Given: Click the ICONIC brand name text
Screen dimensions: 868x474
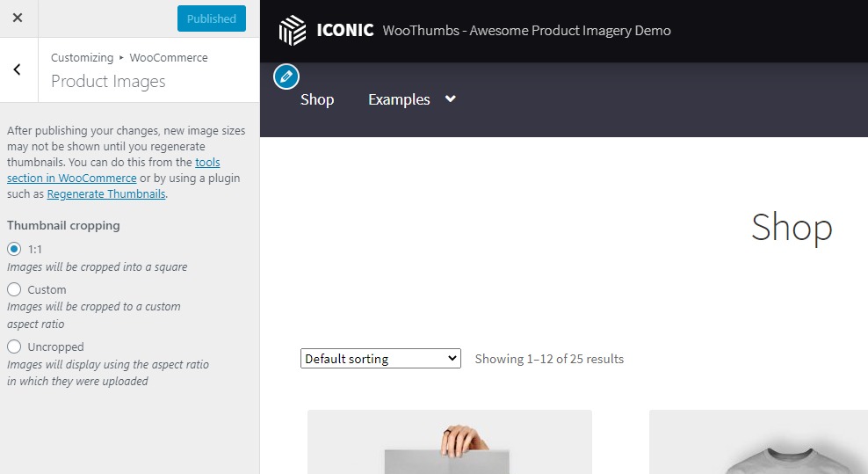Looking at the screenshot, I should 345,30.
